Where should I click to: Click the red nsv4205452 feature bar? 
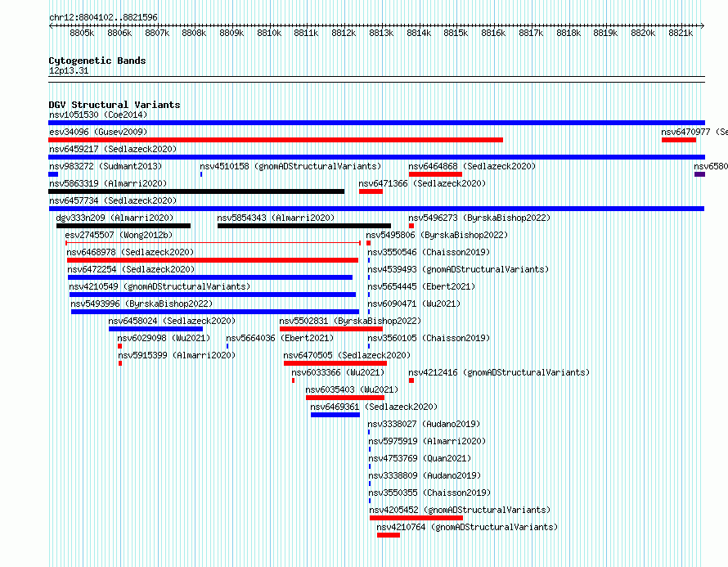click(x=416, y=518)
